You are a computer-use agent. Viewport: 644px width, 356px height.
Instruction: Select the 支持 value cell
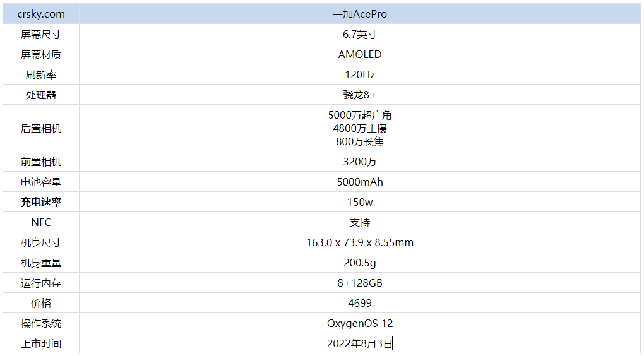click(x=360, y=222)
